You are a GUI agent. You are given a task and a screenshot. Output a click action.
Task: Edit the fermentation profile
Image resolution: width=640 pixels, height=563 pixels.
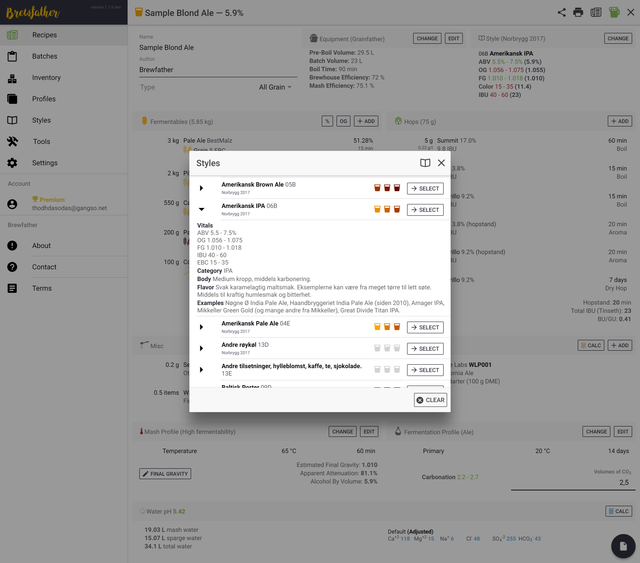[623, 432]
